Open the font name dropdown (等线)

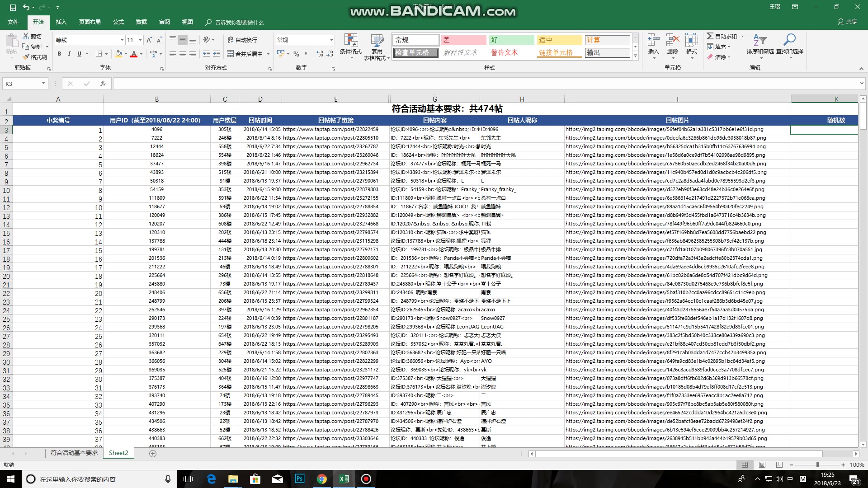(x=122, y=40)
